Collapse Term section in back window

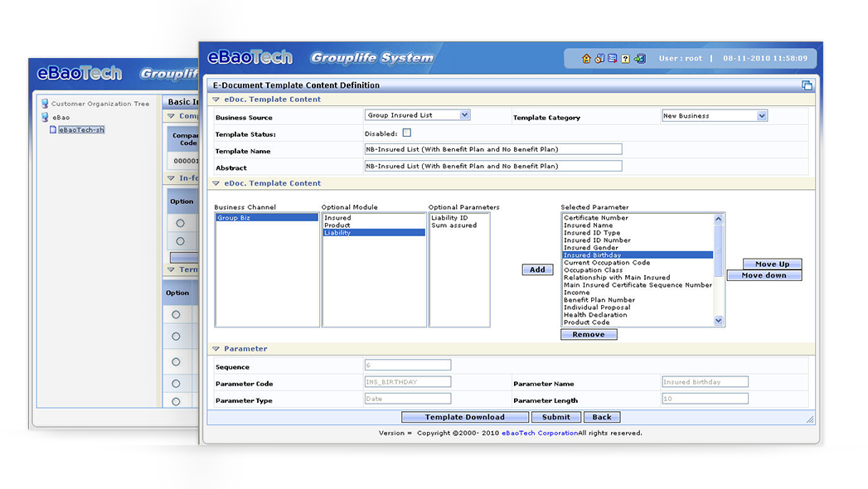click(172, 269)
